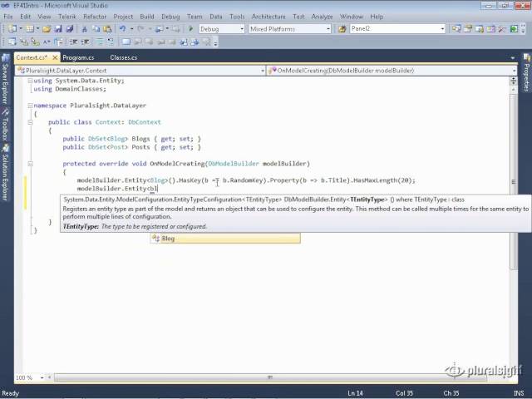Open the editor zoom 100% dropdown
This screenshot has height=399, width=532.
click(42, 377)
